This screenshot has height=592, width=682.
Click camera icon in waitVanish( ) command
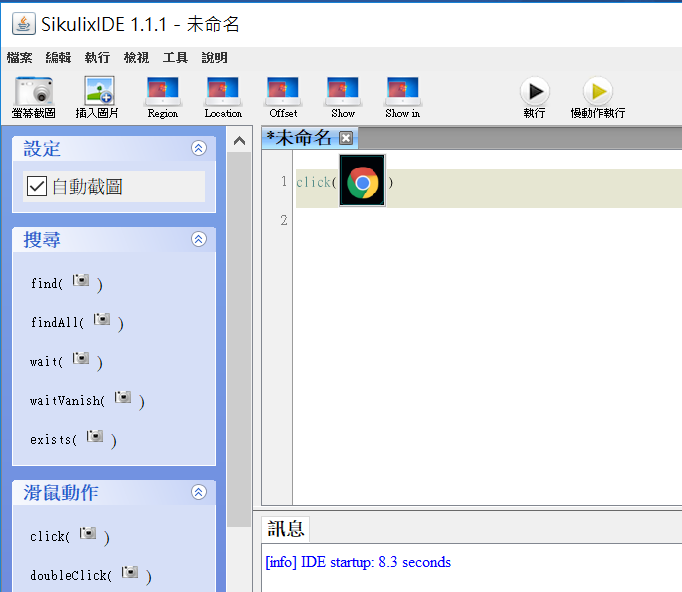click(x=123, y=397)
